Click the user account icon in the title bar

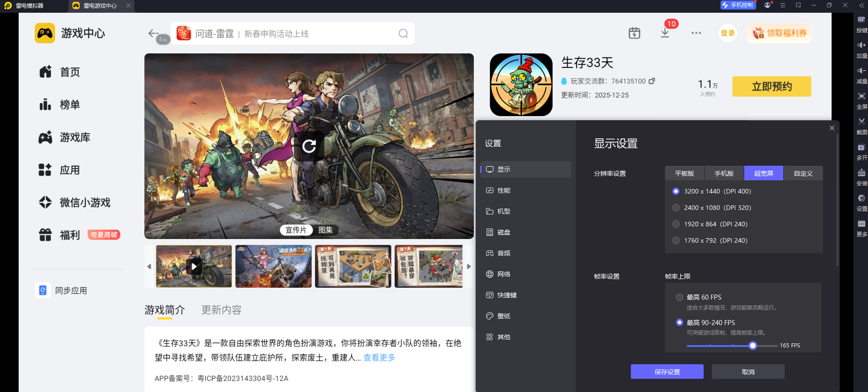[768, 5]
